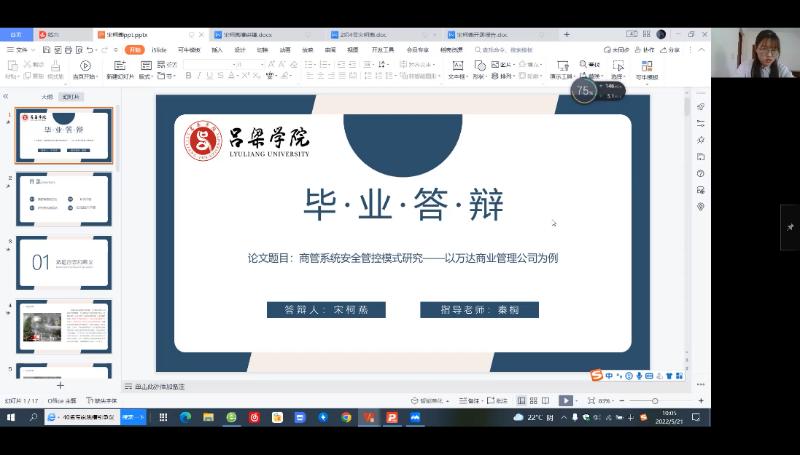Switch to normal view in status bar
This screenshot has width=800, height=455.
click(x=523, y=400)
